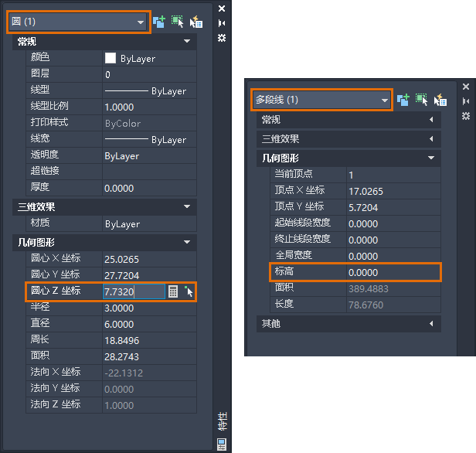Open the 多段线 (1) object type dropdown
The width and height of the screenshot is (476, 453).
pyautogui.click(x=321, y=100)
